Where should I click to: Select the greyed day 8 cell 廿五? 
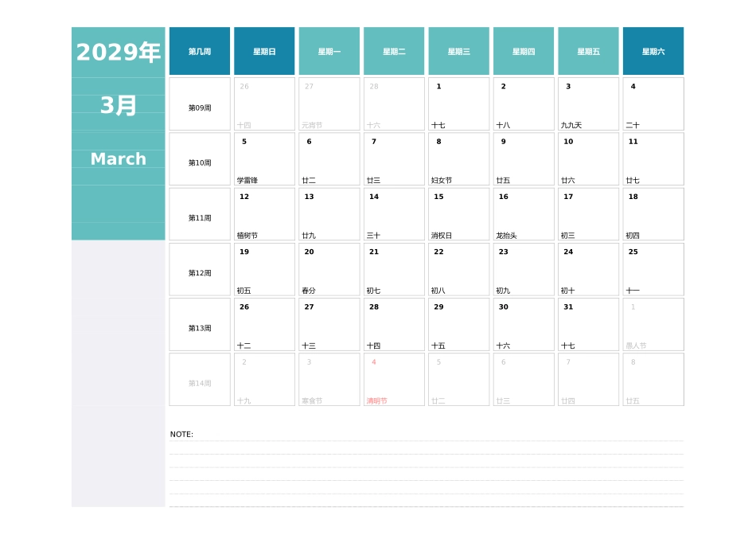(x=653, y=380)
